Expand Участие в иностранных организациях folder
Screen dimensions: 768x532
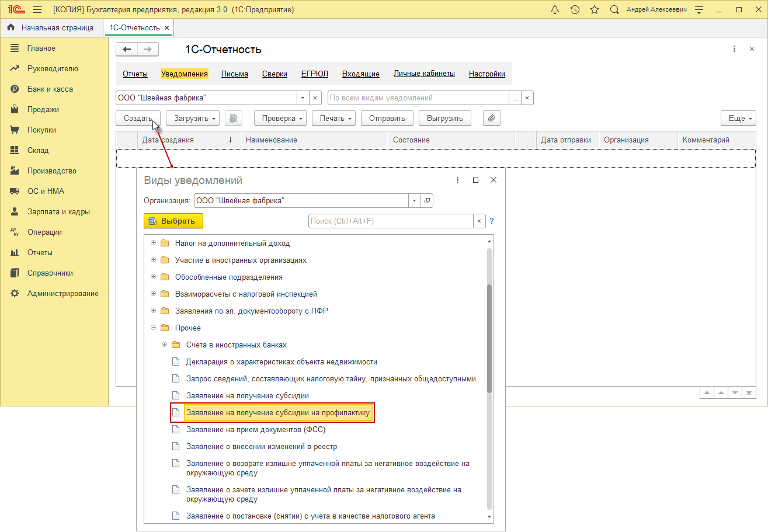tap(154, 260)
